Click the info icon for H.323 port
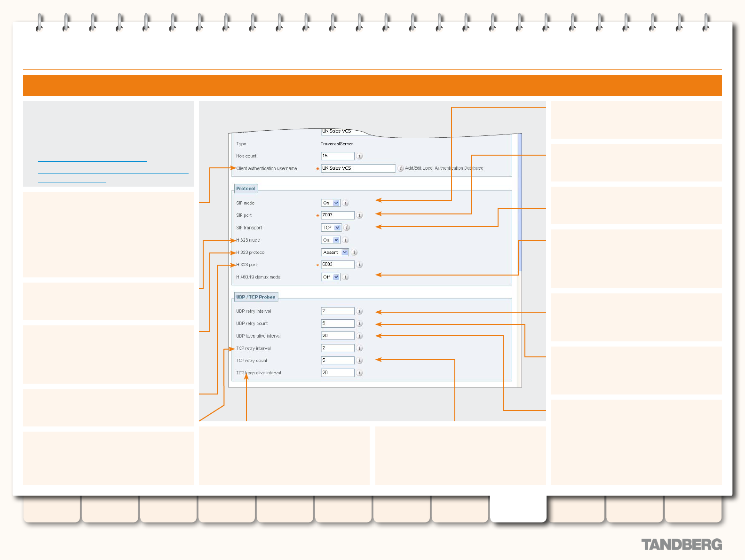The width and height of the screenshot is (745, 560). point(359,265)
